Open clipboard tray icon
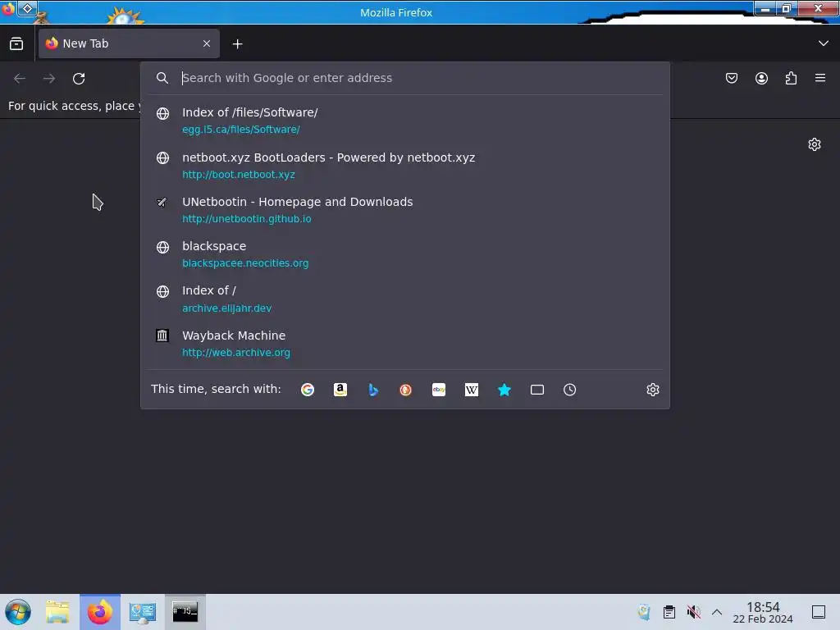The height and width of the screenshot is (630, 840). click(669, 612)
